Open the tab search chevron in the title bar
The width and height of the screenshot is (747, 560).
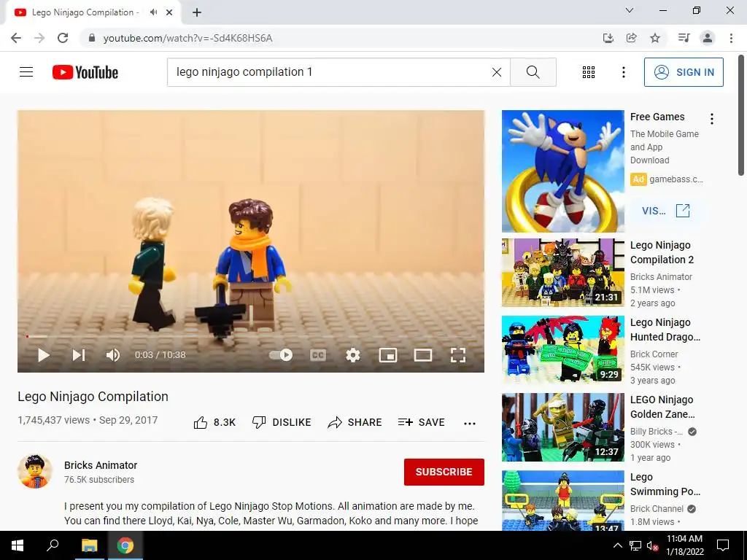pyautogui.click(x=630, y=10)
